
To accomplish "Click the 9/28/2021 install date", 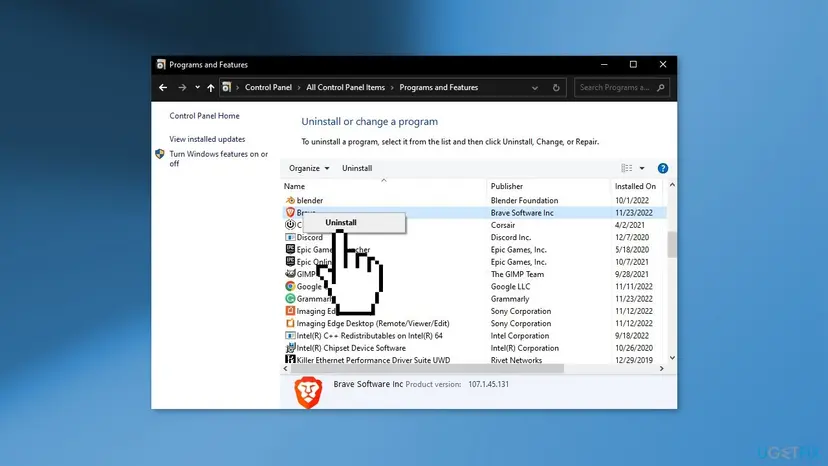I will coord(632,274).
